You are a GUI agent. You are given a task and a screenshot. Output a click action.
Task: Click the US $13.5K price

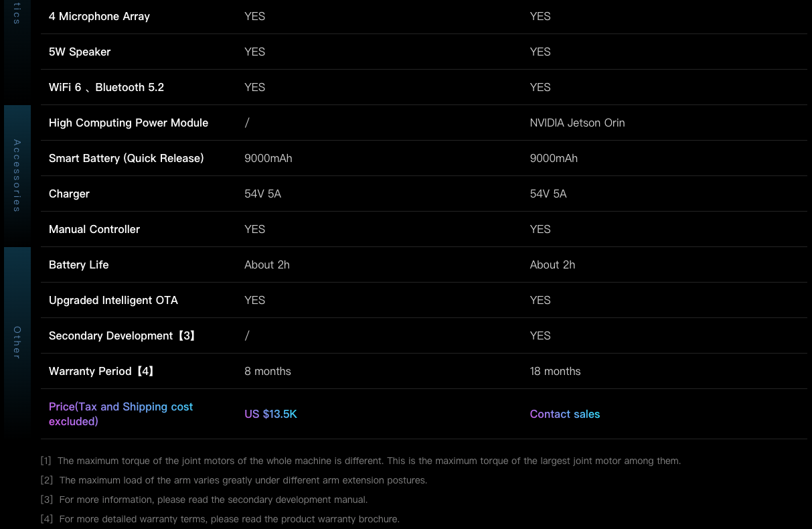270,414
